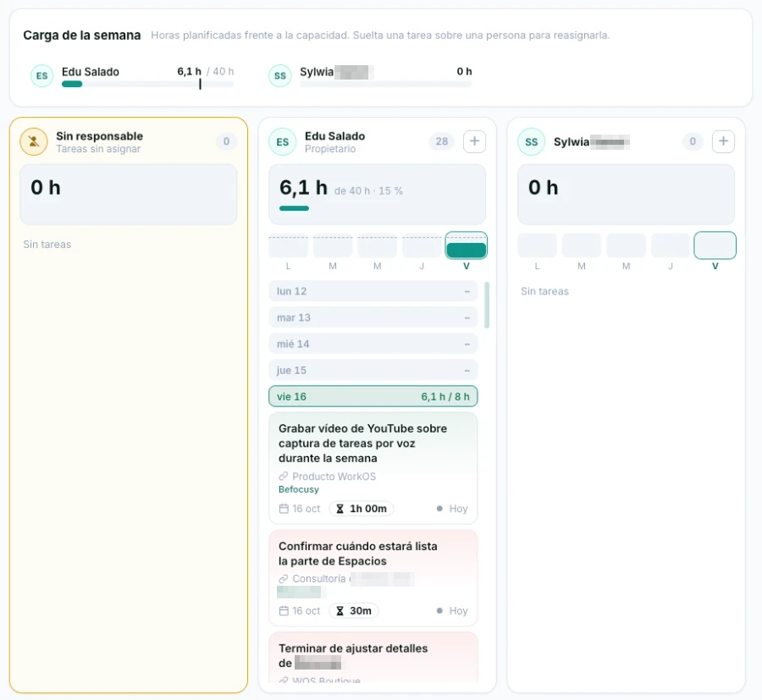Click the 30m duration chip
The image size is (762, 700).
click(354, 610)
